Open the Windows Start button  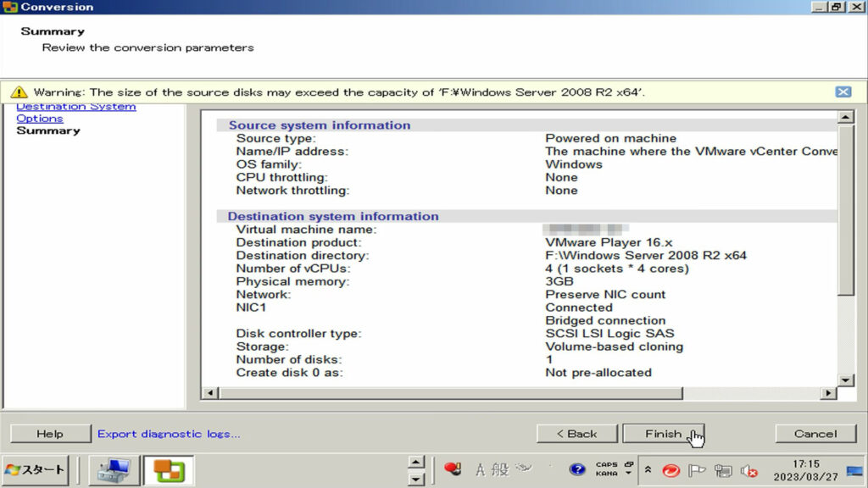pos(36,470)
